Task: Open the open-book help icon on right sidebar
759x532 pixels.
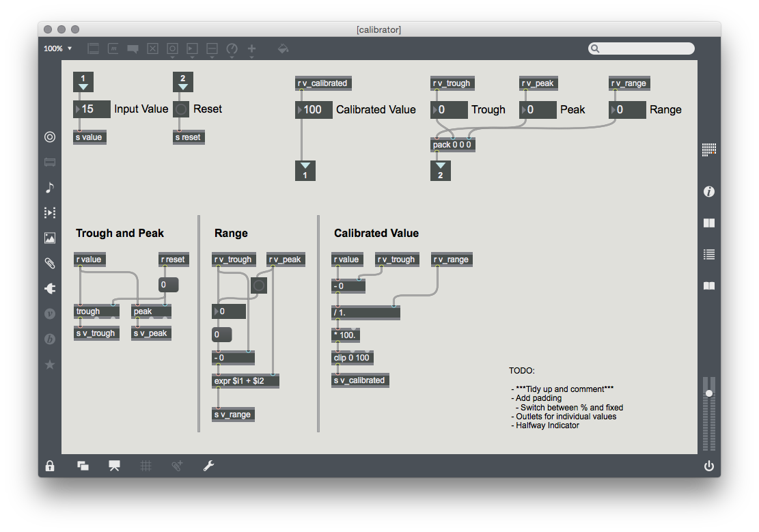Action: 709,286
